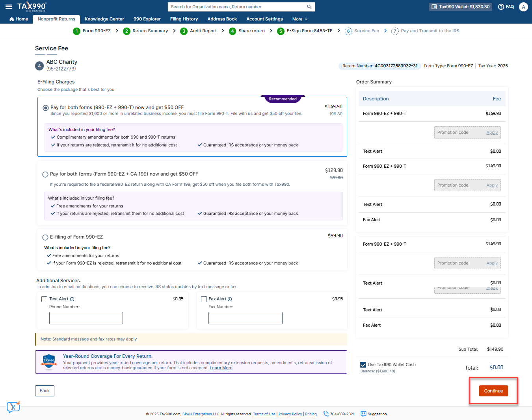Click step 6 Service Fee
This screenshot has width=532, height=420.
pos(362,31)
